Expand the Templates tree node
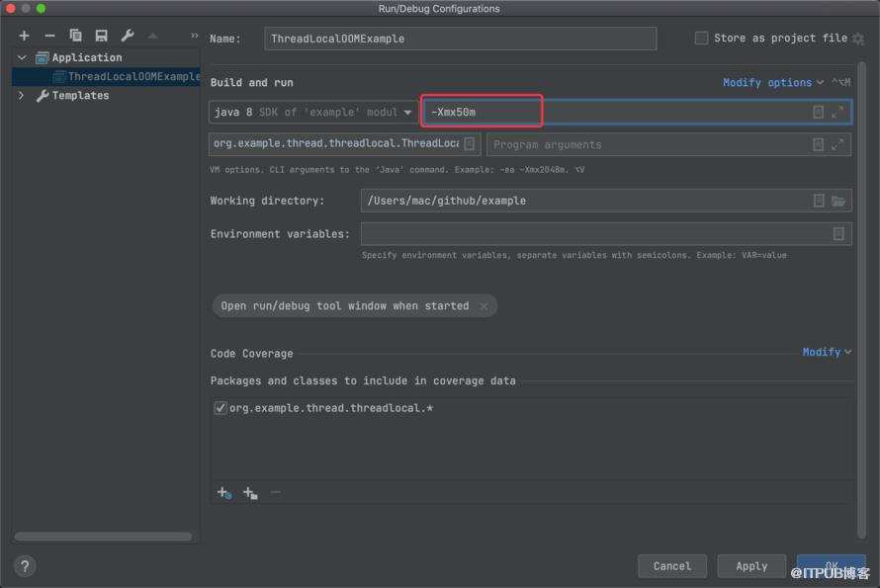The height and width of the screenshot is (588, 880). pyautogui.click(x=22, y=96)
